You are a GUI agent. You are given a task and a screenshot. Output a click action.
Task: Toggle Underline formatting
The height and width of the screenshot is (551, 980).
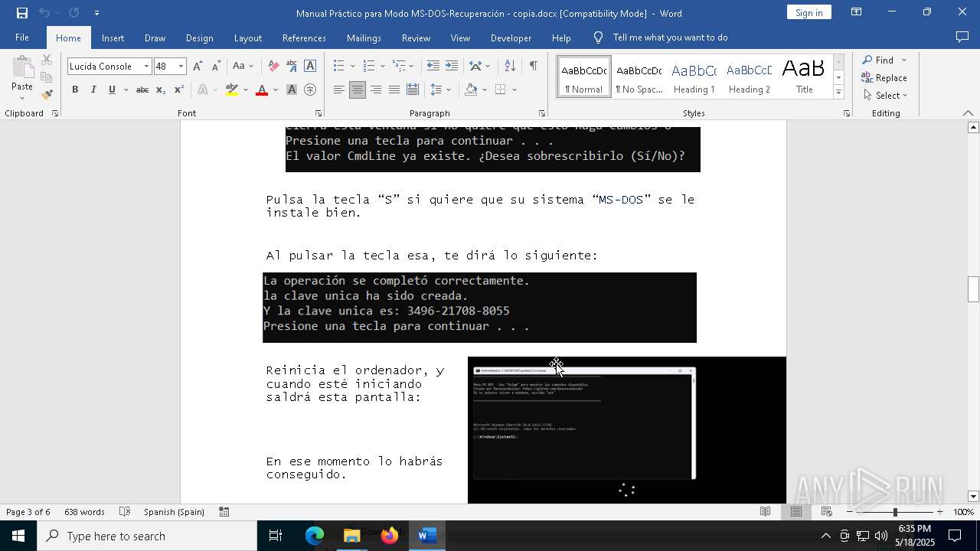pos(112,90)
